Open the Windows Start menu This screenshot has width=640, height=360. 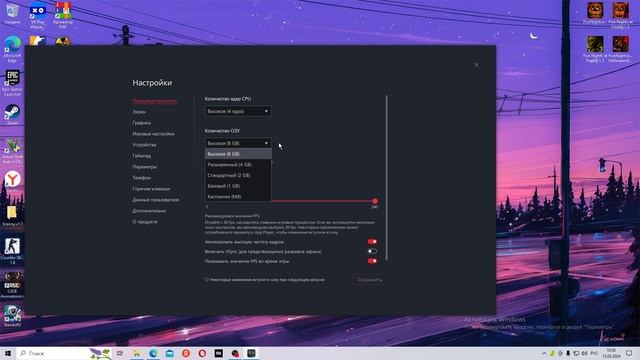8,353
